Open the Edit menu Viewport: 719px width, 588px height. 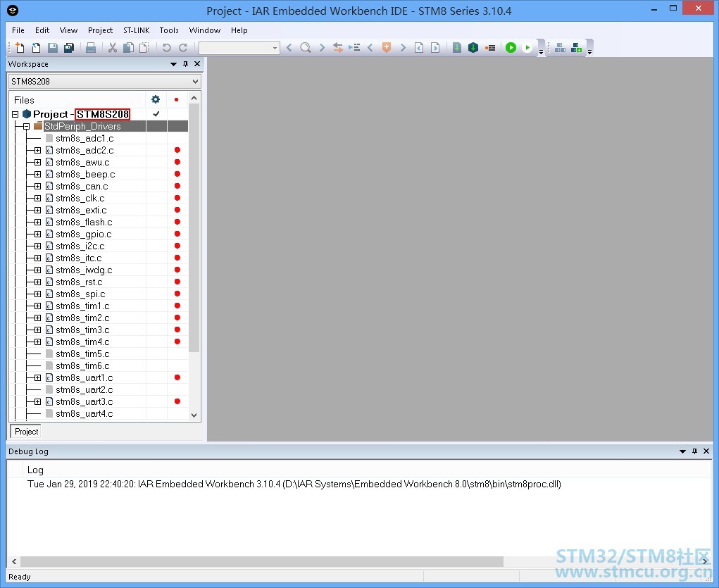click(x=42, y=30)
